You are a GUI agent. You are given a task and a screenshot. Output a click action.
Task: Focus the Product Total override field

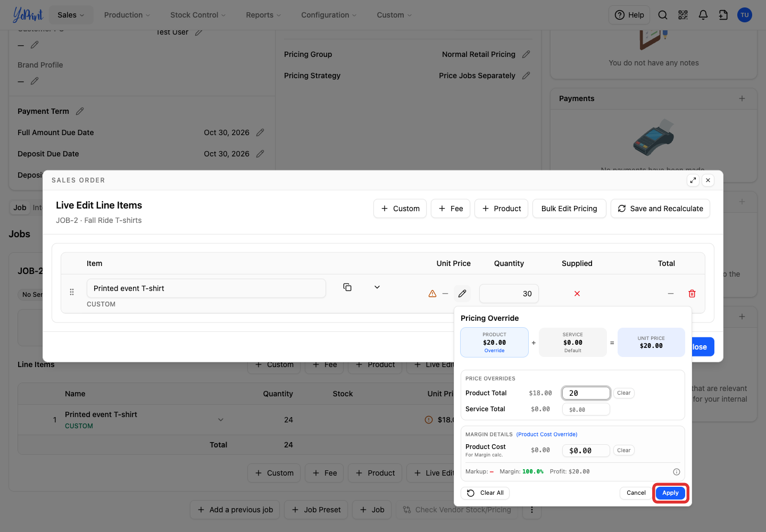coord(586,393)
